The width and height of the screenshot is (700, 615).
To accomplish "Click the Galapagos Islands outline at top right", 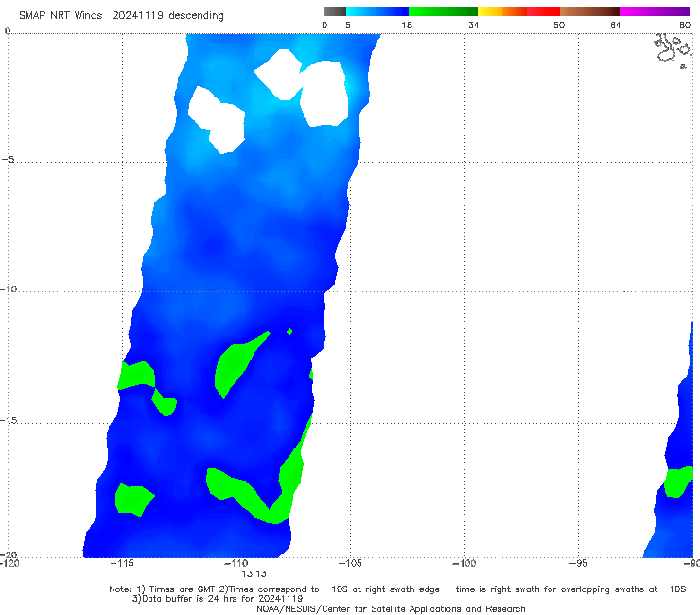I will click(674, 50).
